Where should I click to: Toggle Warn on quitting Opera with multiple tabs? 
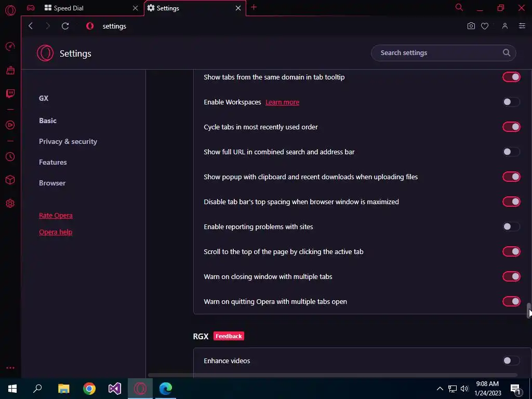(511, 301)
